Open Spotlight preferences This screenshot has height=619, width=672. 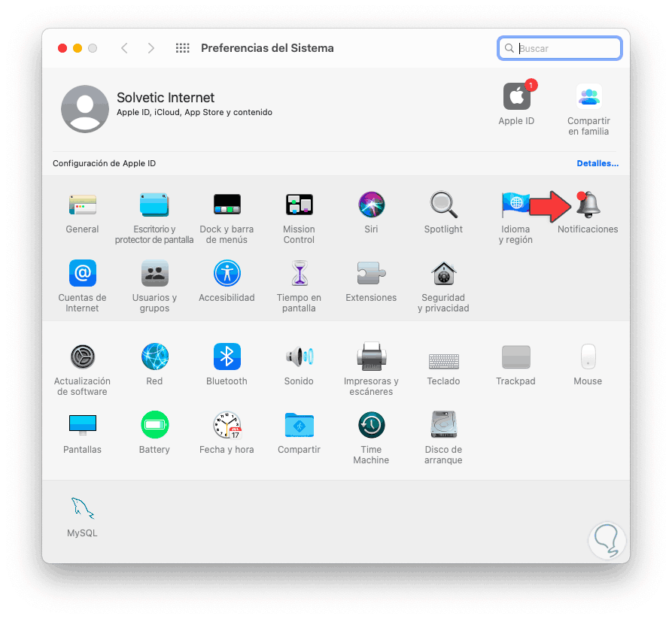pos(443,205)
